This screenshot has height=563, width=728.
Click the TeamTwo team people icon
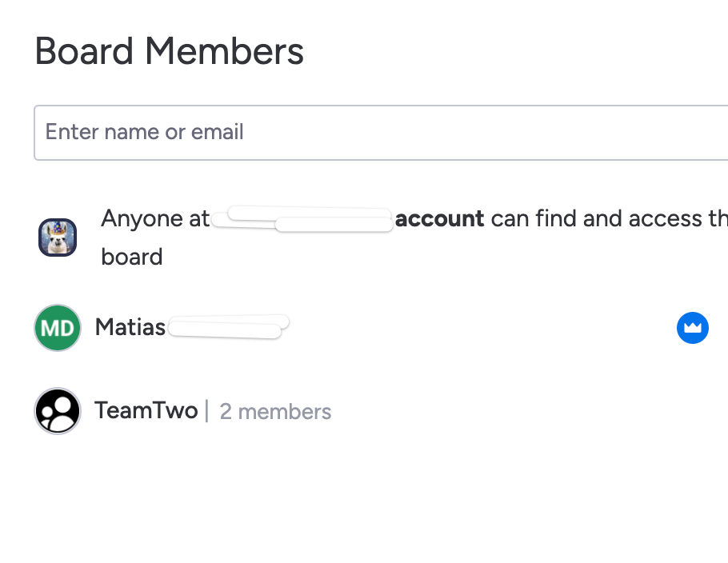click(x=58, y=411)
